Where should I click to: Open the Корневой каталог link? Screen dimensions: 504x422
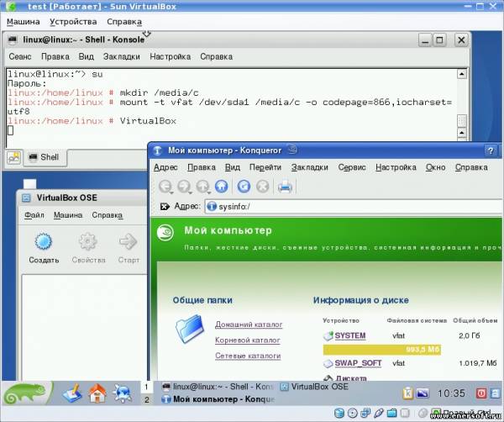248,340
